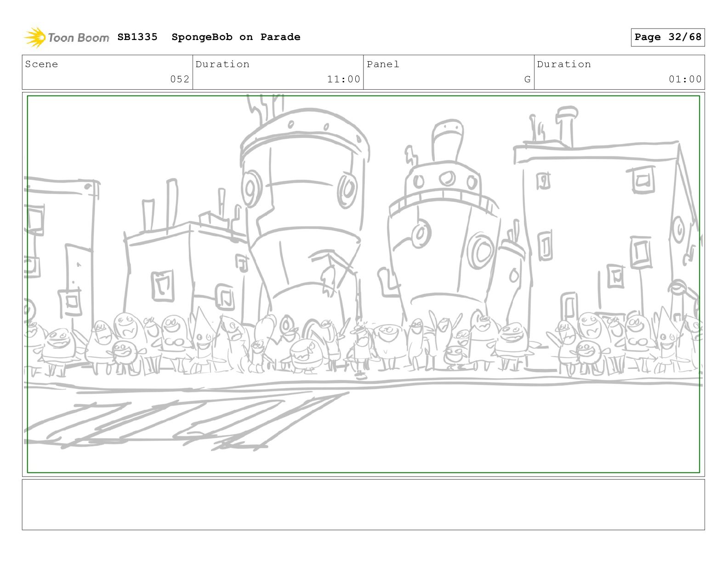Image resolution: width=728 pixels, height=563 pixels.
Task: Click the SpongeBob on Parade title
Action: pyautogui.click(x=236, y=37)
